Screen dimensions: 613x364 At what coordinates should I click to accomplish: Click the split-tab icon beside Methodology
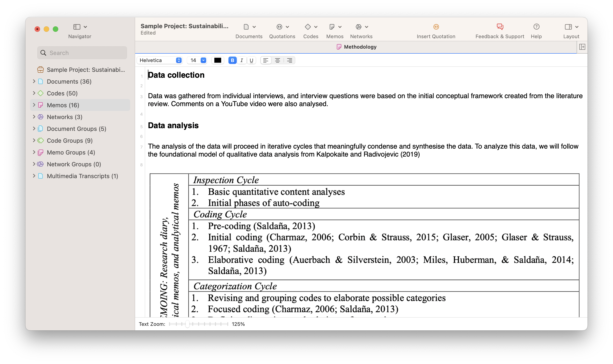coord(582,47)
